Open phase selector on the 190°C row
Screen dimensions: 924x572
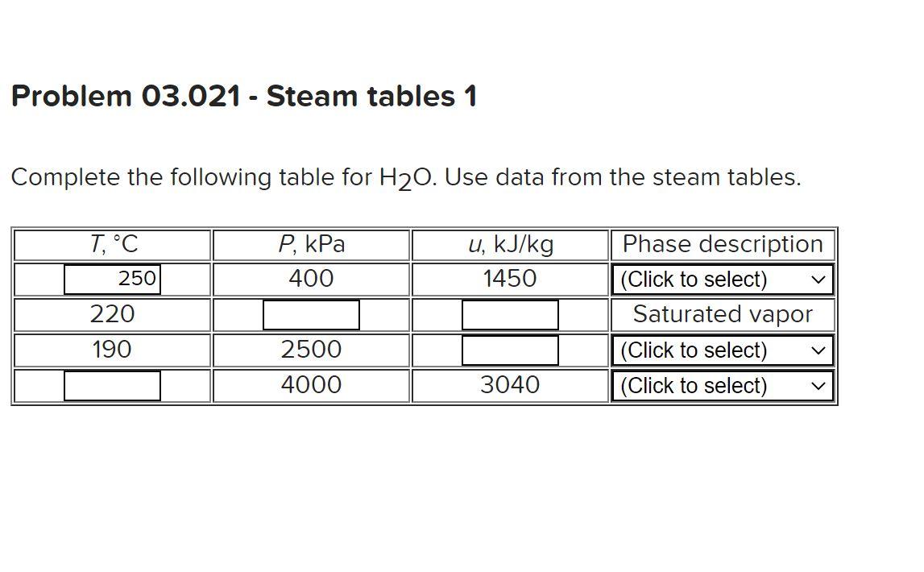point(721,350)
